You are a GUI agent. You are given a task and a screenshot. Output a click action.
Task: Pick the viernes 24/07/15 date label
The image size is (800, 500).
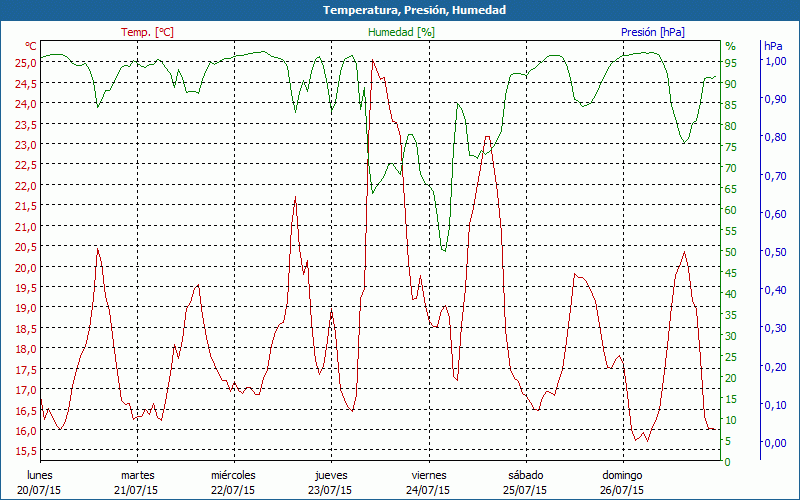(x=428, y=482)
